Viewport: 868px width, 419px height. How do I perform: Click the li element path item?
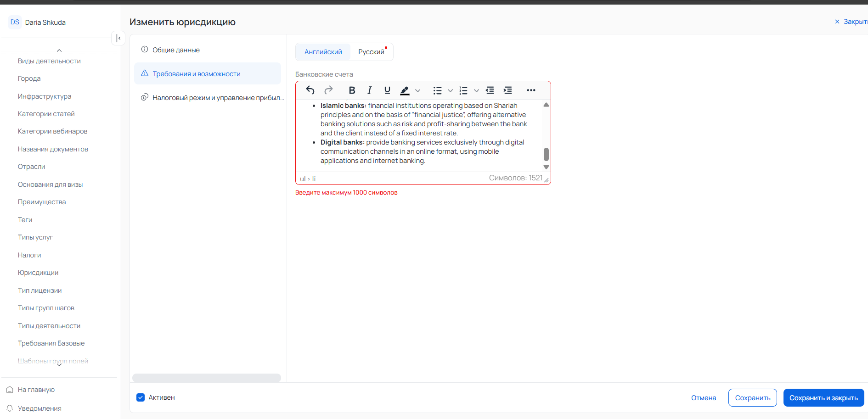pyautogui.click(x=314, y=179)
